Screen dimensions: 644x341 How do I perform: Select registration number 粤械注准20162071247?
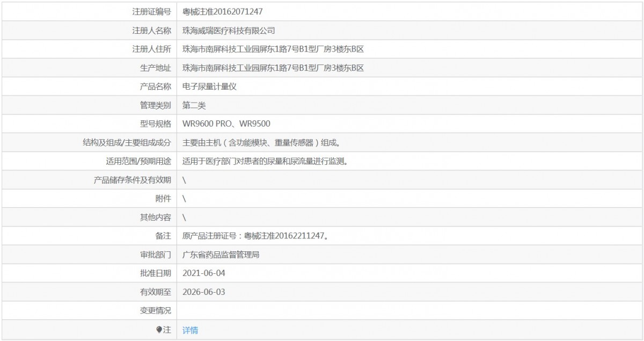(x=223, y=11)
